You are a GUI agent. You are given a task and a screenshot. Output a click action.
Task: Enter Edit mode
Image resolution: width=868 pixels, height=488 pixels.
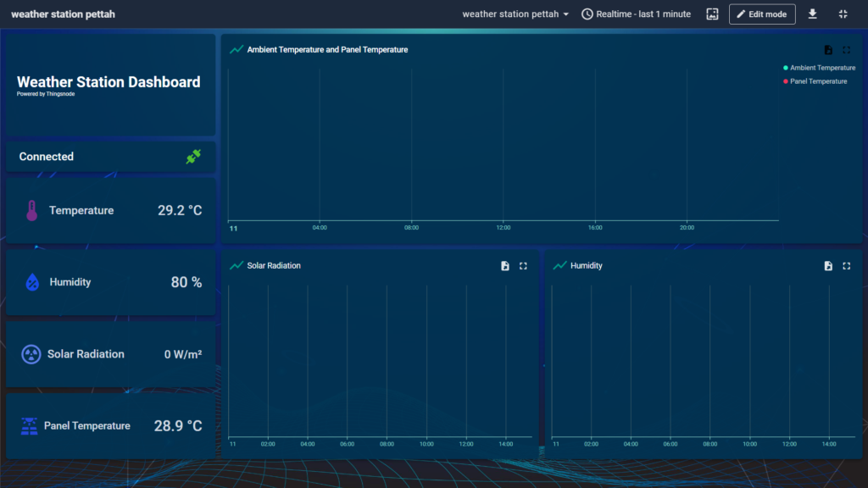click(762, 14)
